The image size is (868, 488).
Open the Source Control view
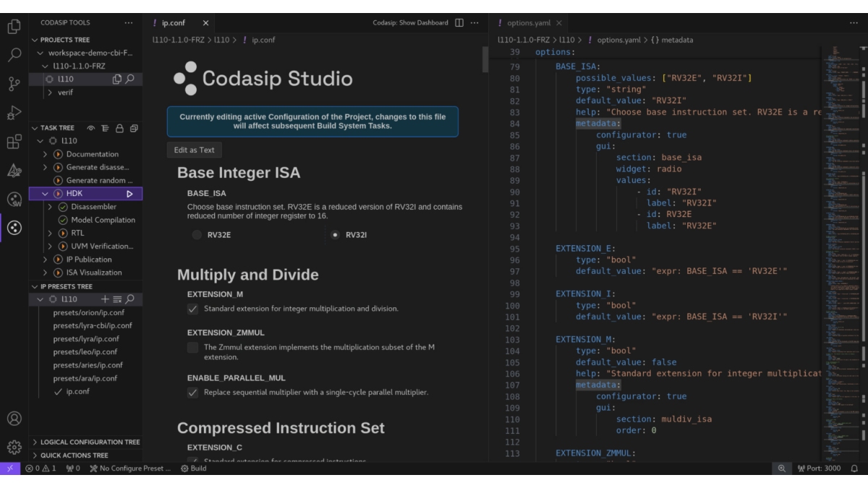pos(14,84)
